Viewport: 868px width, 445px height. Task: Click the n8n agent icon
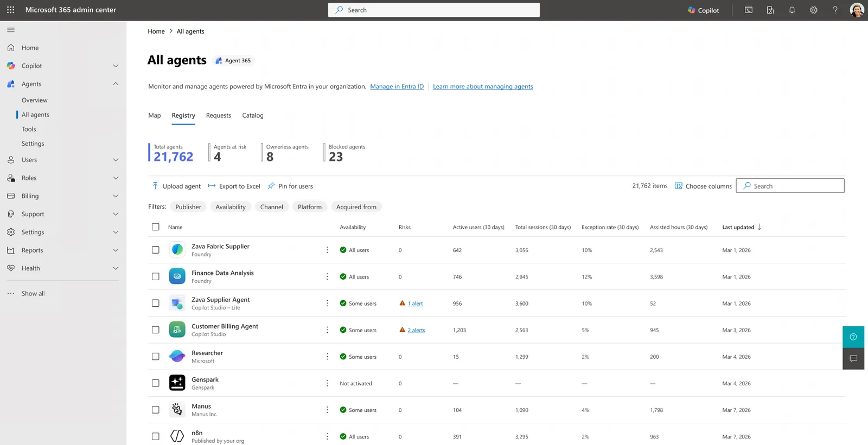click(x=177, y=436)
